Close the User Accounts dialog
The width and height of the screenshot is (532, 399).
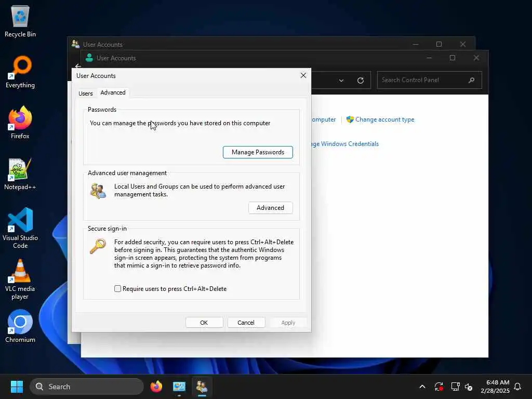click(x=303, y=75)
